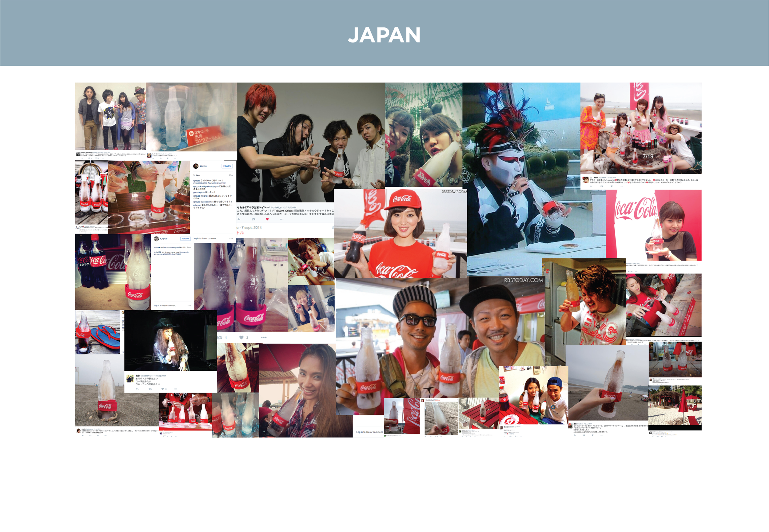
Task: Open the plaid-shirt woman with bottle photo
Action: pos(305,390)
